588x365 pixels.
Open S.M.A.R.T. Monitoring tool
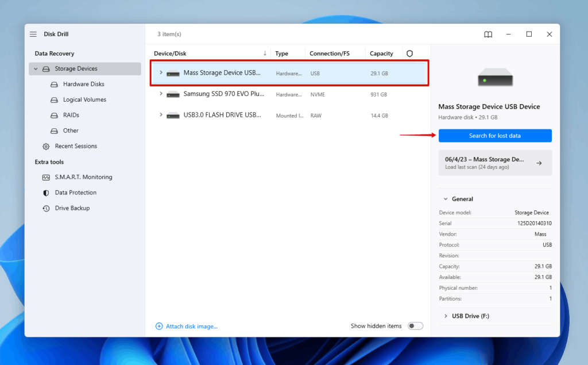83,177
